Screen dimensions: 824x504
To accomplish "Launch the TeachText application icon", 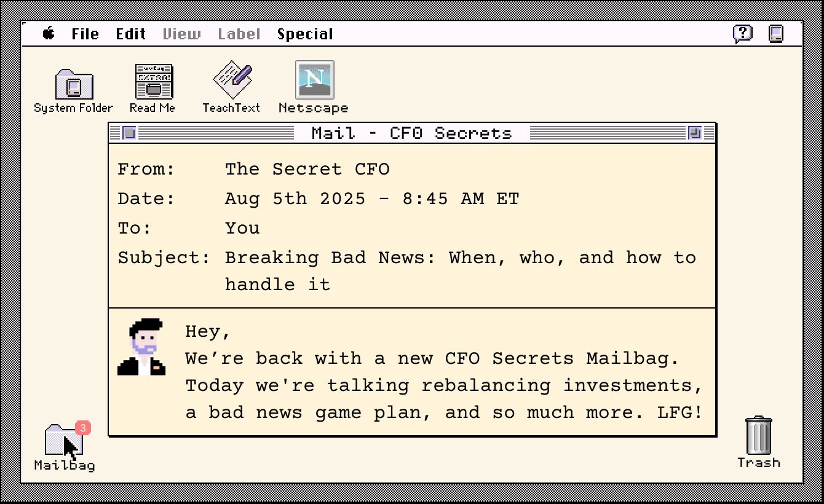I will [232, 80].
